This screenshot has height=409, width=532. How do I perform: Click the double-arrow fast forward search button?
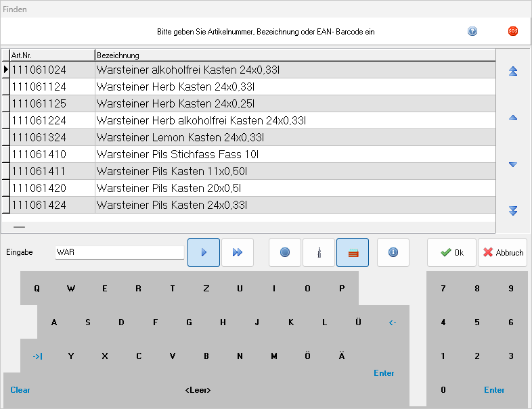click(x=238, y=252)
